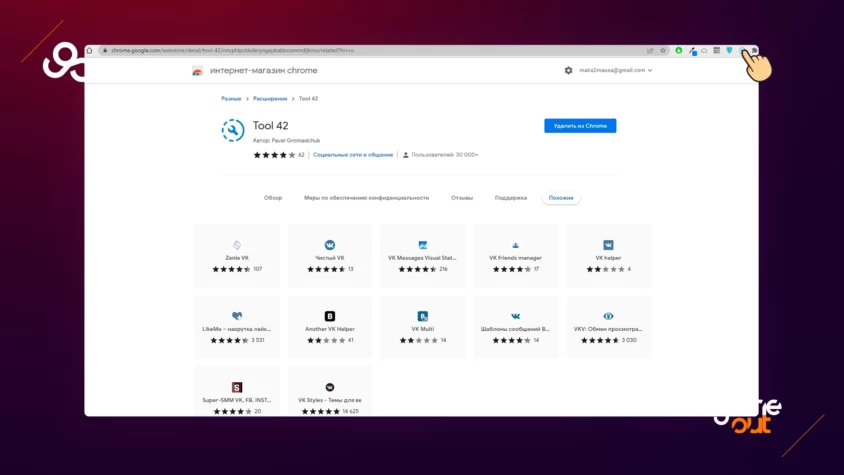
Task: Click the VKV 3 030 rating count
Action: pyautogui.click(x=629, y=340)
